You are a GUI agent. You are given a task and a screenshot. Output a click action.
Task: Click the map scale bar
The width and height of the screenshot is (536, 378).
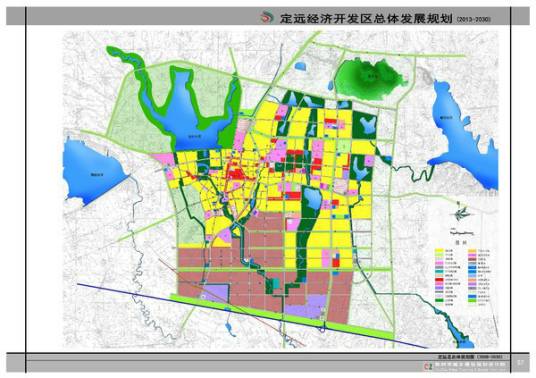pyautogui.click(x=462, y=232)
